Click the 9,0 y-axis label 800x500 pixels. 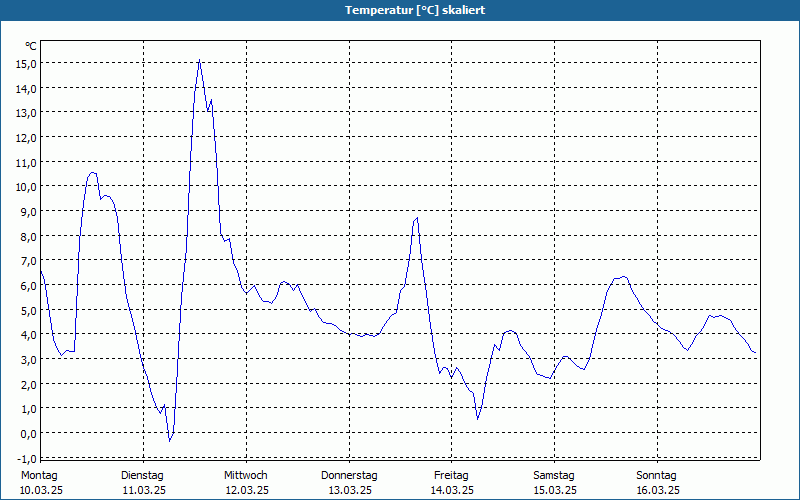coord(28,212)
